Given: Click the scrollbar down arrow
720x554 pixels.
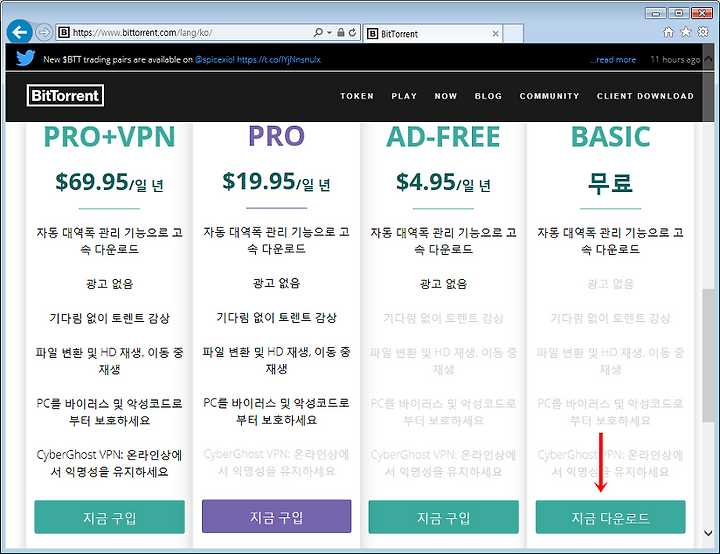Looking at the screenshot, I should click(708, 533).
